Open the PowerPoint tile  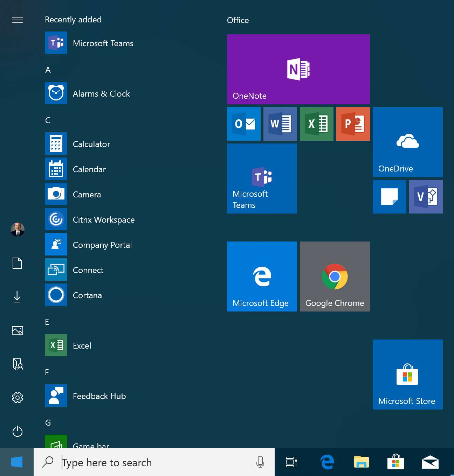pyautogui.click(x=353, y=124)
